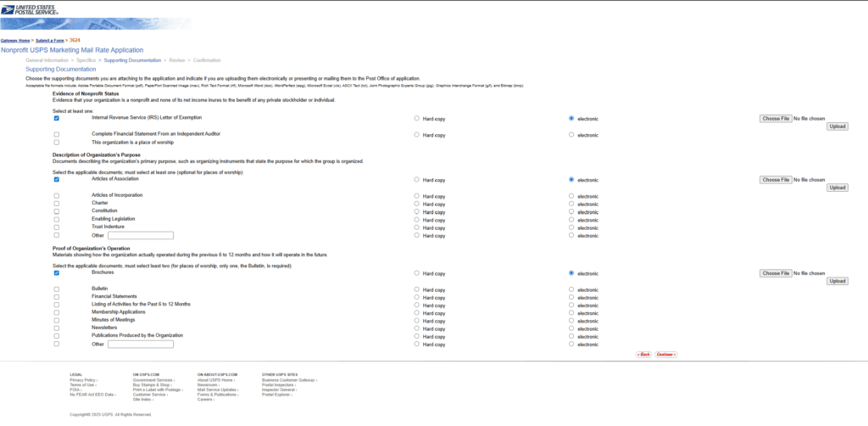Check the Newsletters checkbox
868x426 pixels.
click(x=57, y=328)
